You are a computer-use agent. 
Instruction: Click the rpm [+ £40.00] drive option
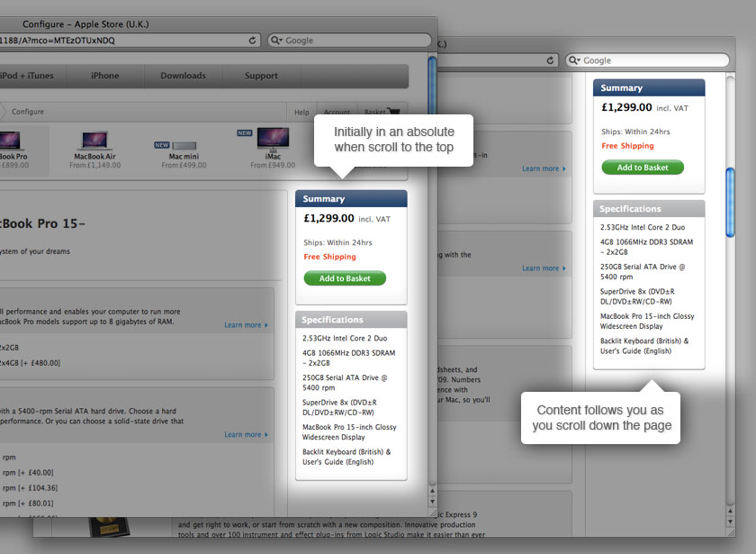[x=28, y=472]
